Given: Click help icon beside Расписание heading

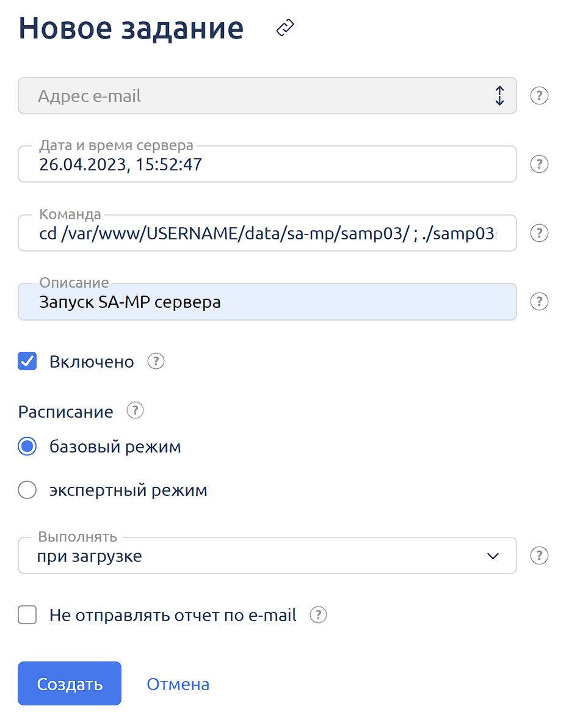Looking at the screenshot, I should [135, 410].
